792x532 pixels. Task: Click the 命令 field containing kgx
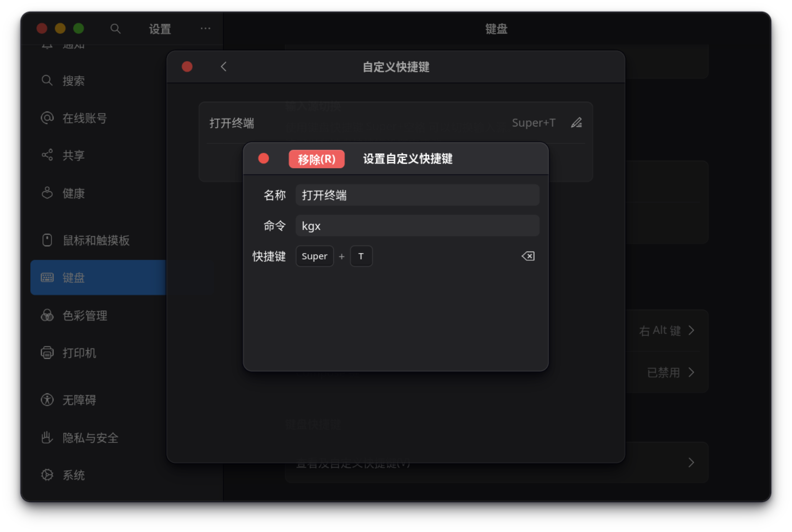point(417,226)
